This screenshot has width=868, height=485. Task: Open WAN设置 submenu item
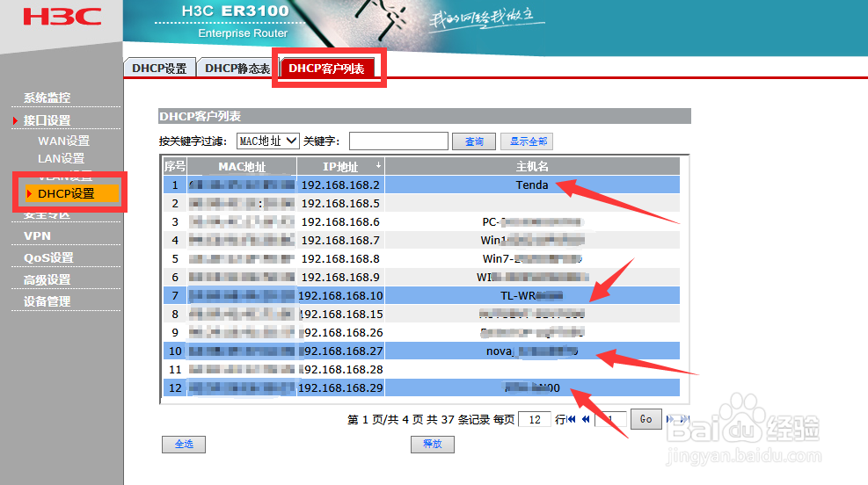(63, 141)
